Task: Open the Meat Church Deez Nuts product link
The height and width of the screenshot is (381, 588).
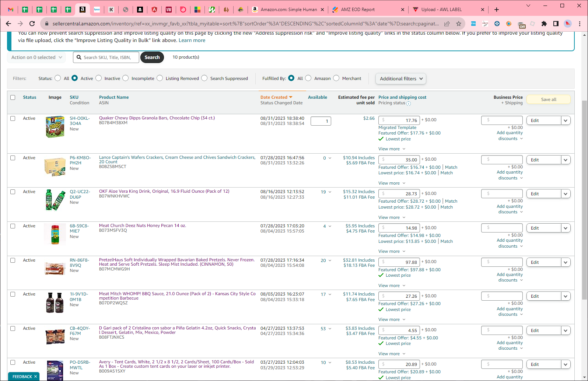Action: pyautogui.click(x=143, y=226)
